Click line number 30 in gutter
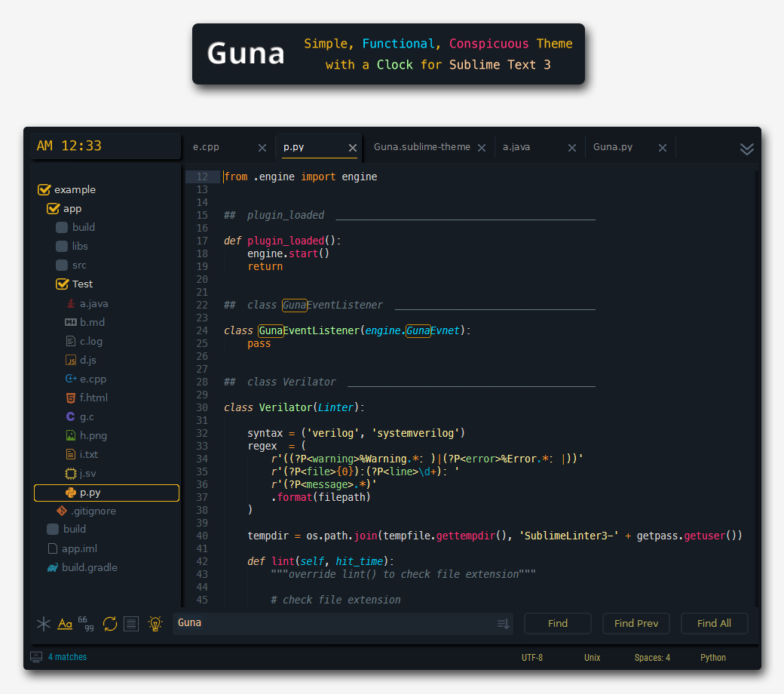Image resolution: width=784 pixels, height=694 pixels. pyautogui.click(x=202, y=407)
